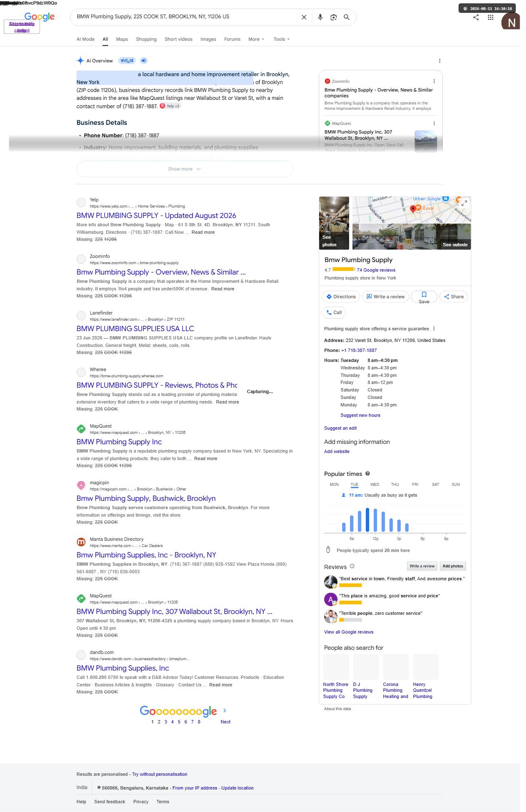The width and height of the screenshot is (526, 812).
Task: Click View all Google reviews
Action: (349, 632)
